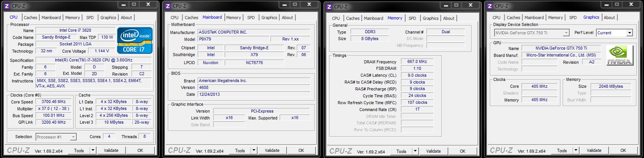Open Memory tab in CPU window
Screen dimensions: 644x158
pyautogui.click(x=72, y=18)
